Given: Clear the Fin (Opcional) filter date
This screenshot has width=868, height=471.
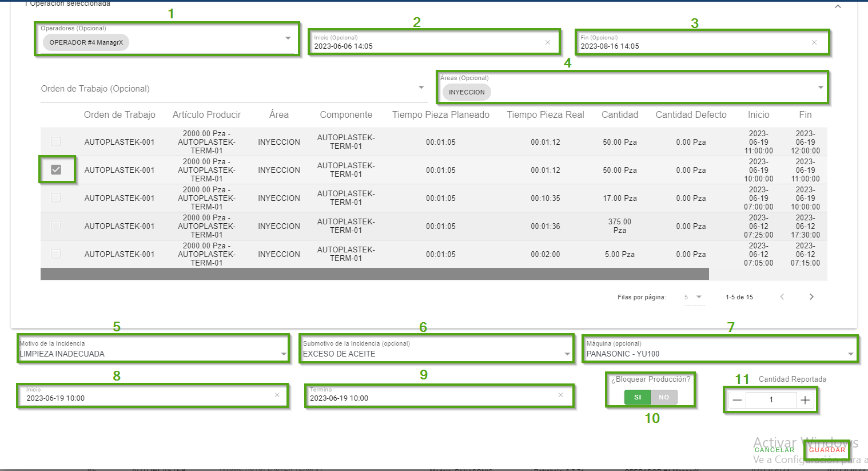Looking at the screenshot, I should tap(814, 42).
